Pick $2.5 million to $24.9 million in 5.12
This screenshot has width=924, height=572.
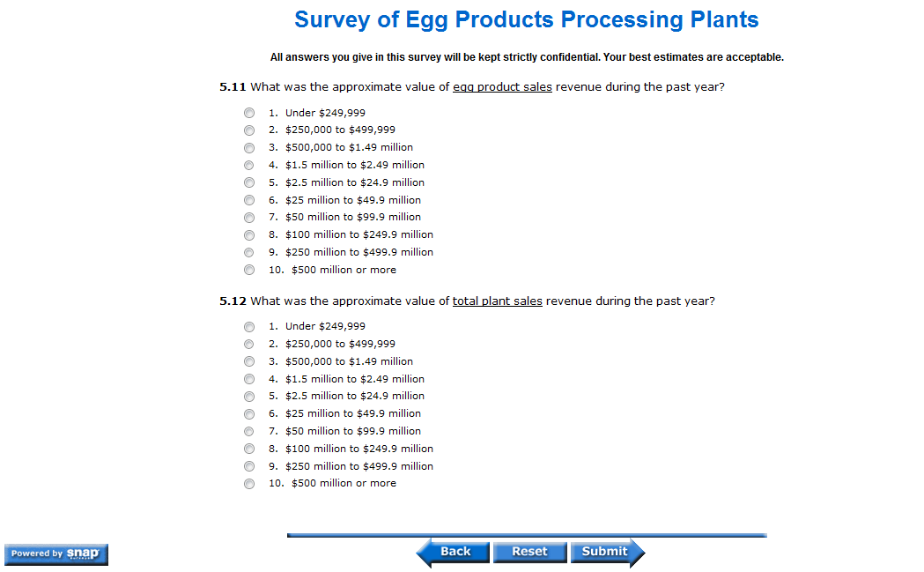(x=249, y=397)
